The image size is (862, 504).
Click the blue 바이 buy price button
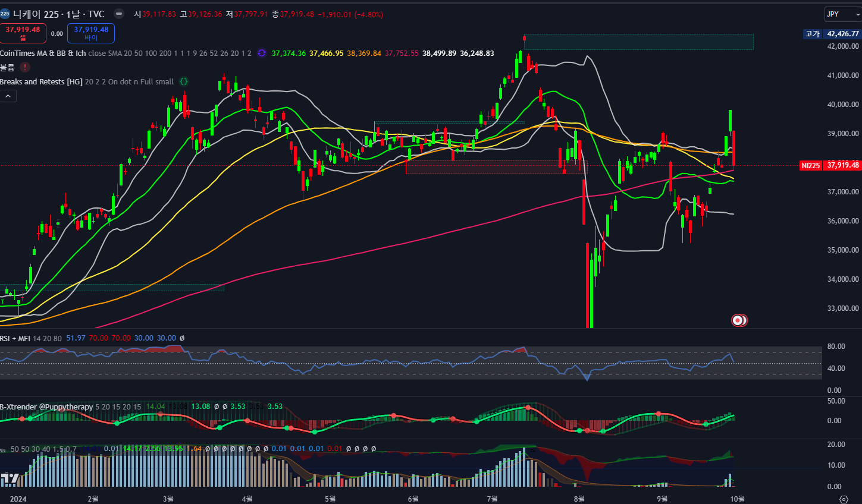(91, 33)
